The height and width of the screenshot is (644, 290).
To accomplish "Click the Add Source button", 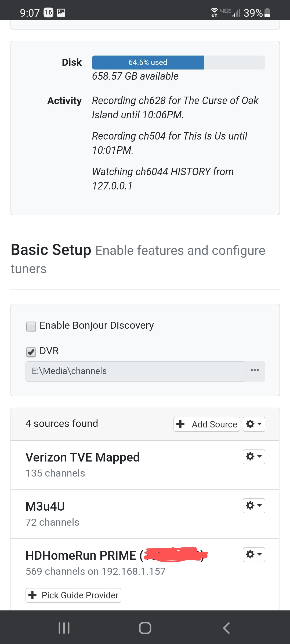I will tap(207, 424).
